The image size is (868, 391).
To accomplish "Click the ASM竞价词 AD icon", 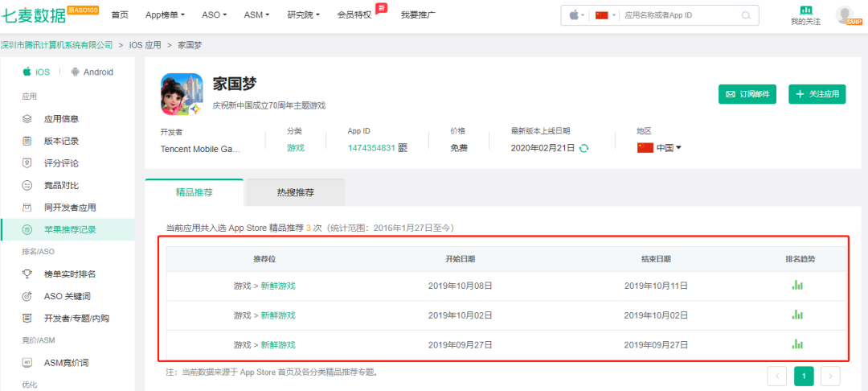I will (x=27, y=363).
